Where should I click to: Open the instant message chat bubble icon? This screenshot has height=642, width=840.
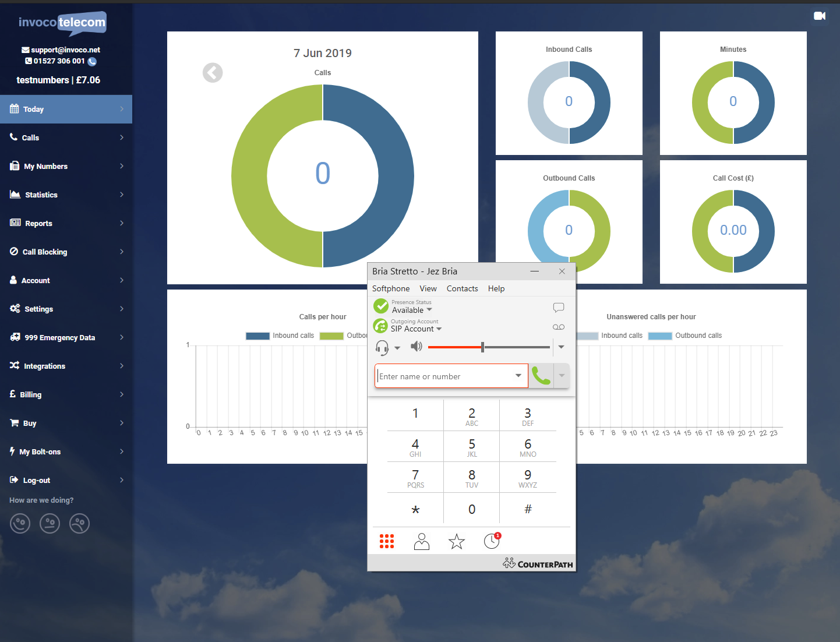click(558, 308)
